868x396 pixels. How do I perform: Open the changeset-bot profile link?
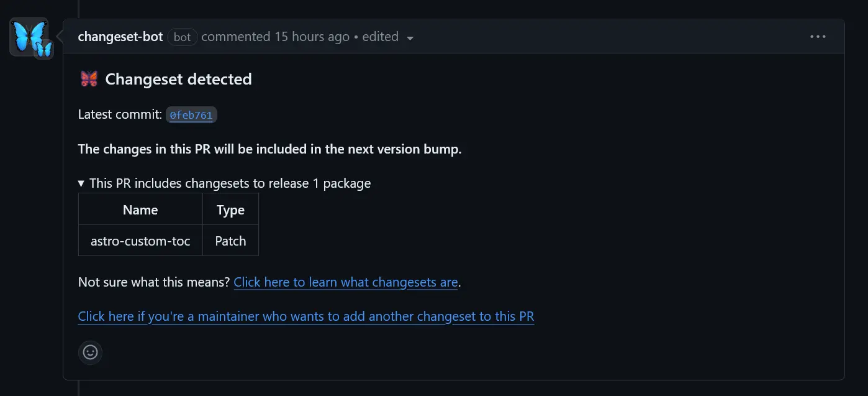coord(120,37)
